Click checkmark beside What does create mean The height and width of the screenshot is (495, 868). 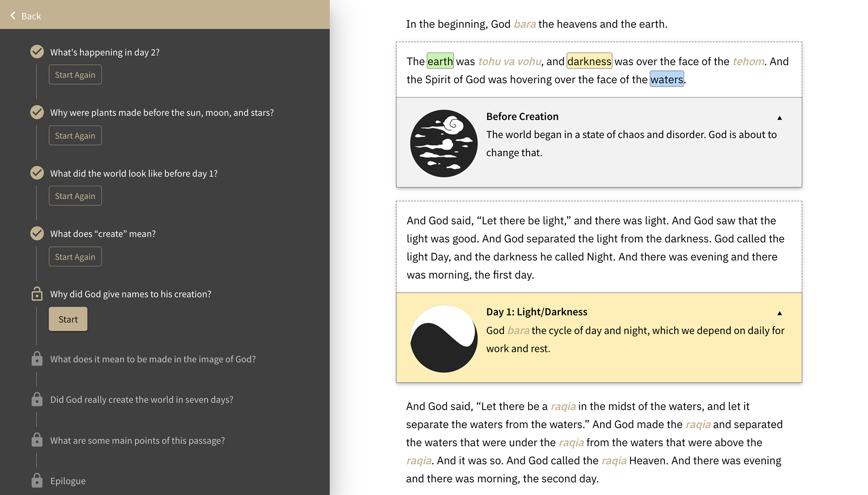click(x=37, y=234)
